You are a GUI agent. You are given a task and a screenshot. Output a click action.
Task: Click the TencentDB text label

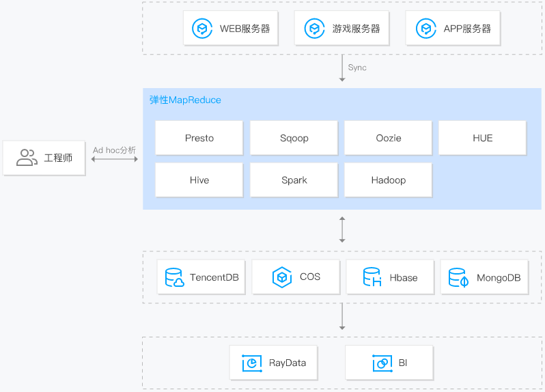[x=214, y=277]
